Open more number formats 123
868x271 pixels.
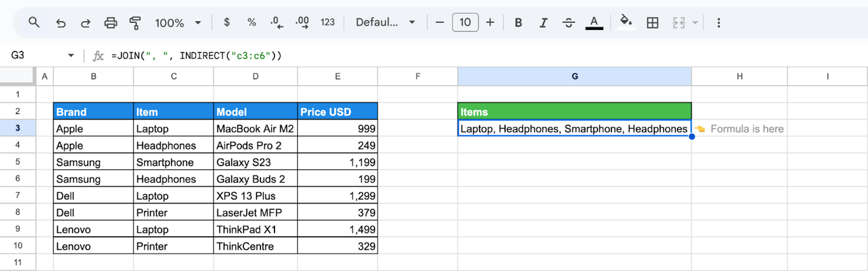(327, 22)
